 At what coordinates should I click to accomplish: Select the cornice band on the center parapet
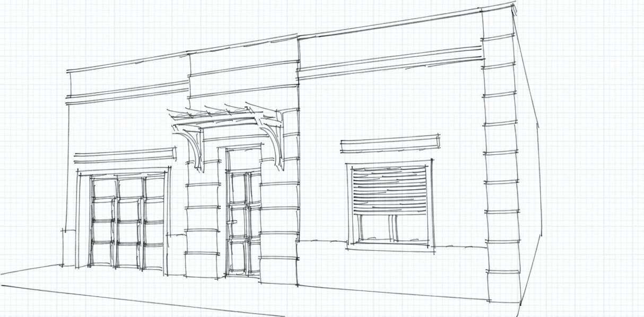(x=243, y=80)
